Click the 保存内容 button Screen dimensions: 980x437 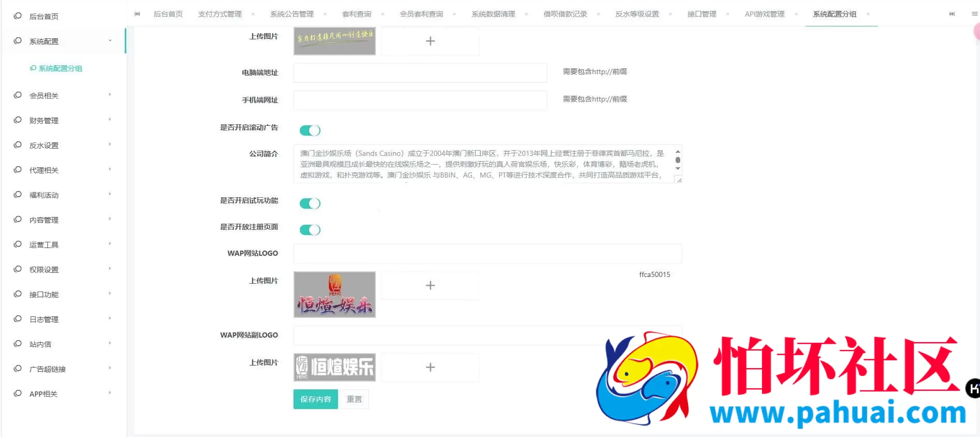(x=315, y=399)
